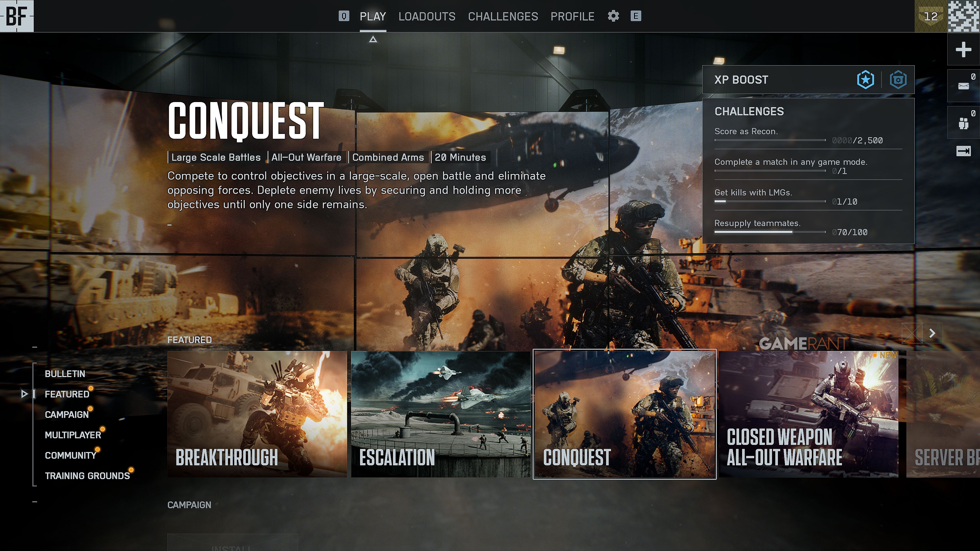Select the gear XP boost icon
The image size is (980, 551).
coord(898,80)
